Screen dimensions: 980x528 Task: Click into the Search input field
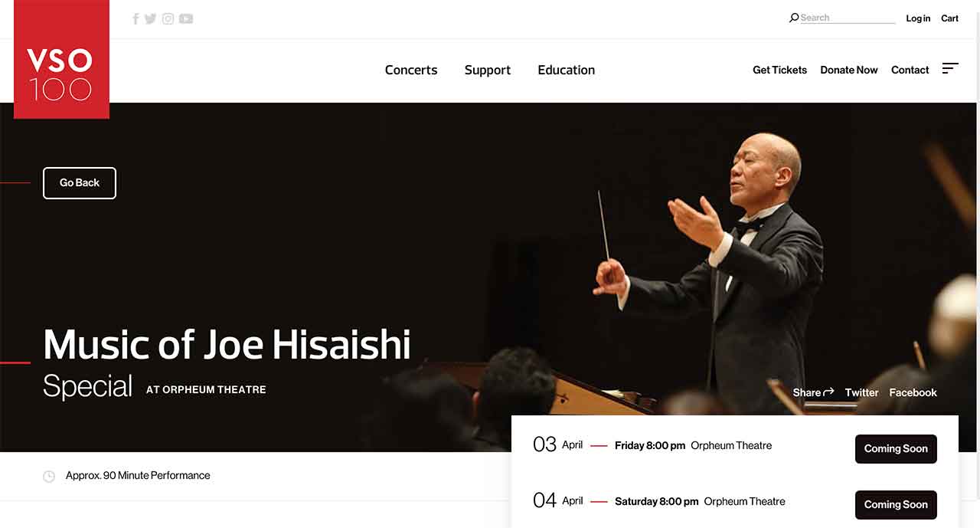[x=848, y=18]
